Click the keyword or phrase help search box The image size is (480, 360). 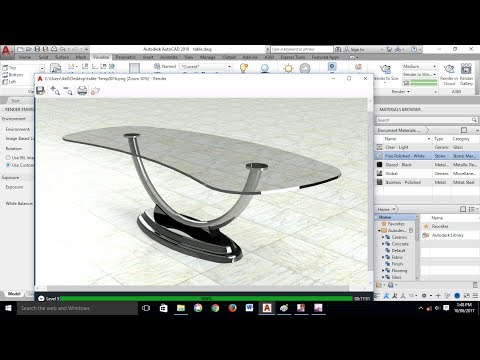(301, 49)
